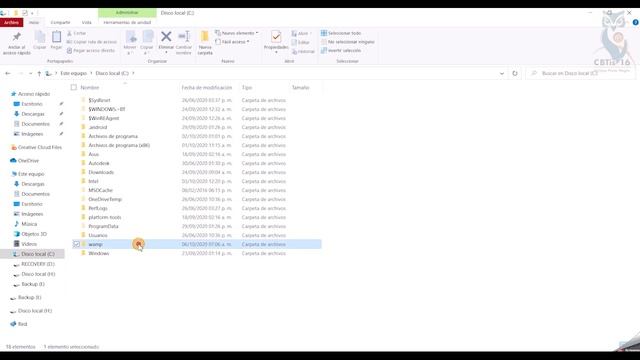
Task: Sort by Fecha de modificación column
Action: click(207, 87)
